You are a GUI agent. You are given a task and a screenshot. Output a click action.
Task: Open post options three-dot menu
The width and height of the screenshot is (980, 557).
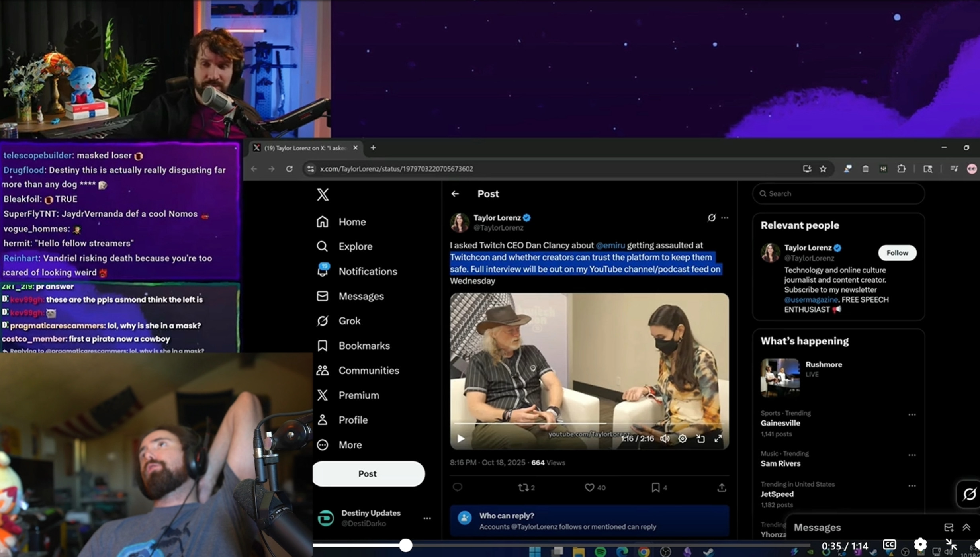tap(725, 218)
